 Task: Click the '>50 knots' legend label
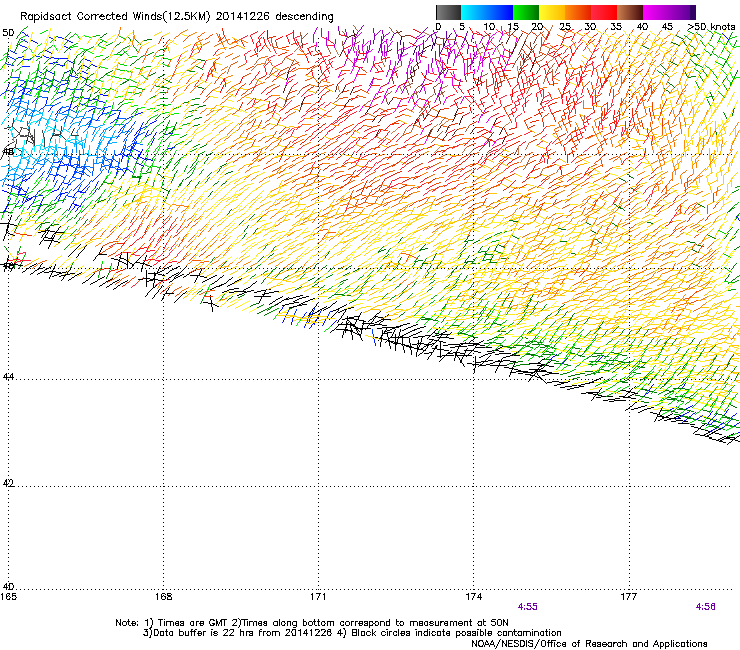711,26
